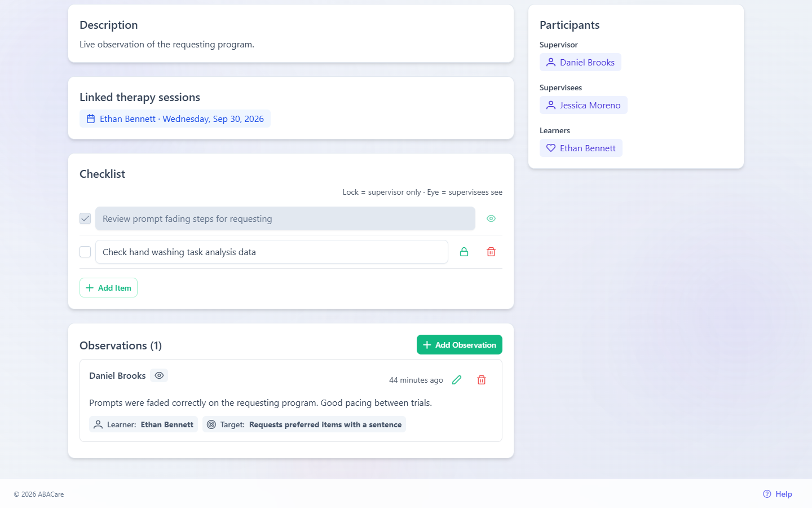Toggle visibility eye next to Daniel Brooks
The image size is (812, 508).
point(159,375)
